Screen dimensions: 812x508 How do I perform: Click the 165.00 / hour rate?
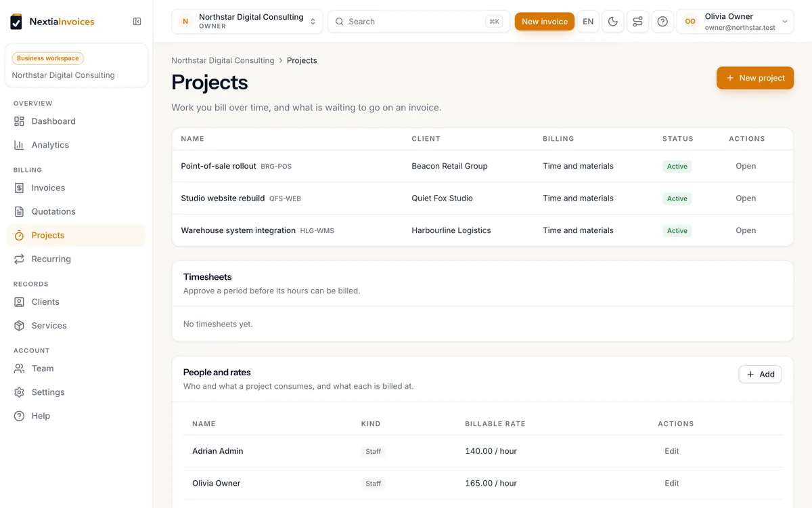coord(491,484)
